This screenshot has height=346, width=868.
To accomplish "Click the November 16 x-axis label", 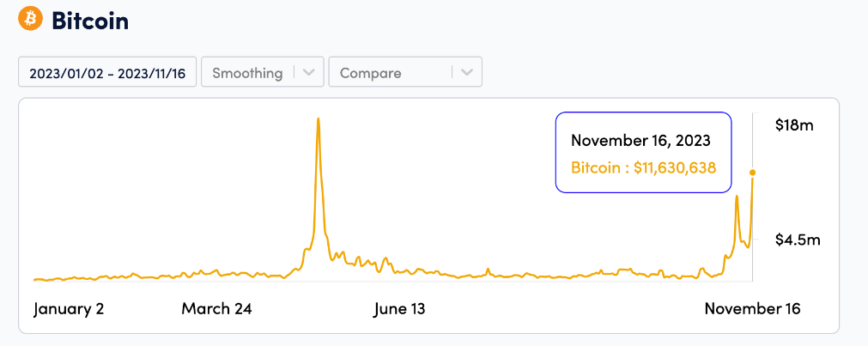I will 752,309.
